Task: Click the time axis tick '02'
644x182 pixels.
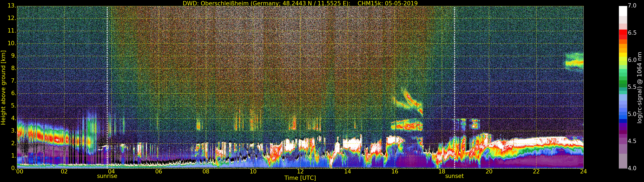Action: [x=64, y=172]
